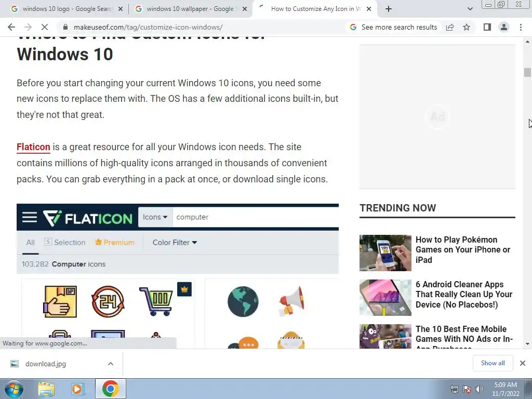
Task: Click the Flaticon hamburger menu icon
Action: [30, 217]
